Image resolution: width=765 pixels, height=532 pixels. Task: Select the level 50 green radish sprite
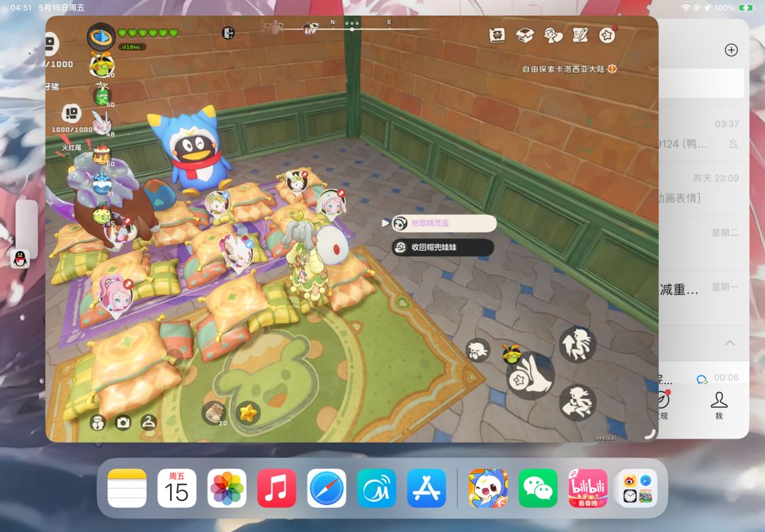click(x=103, y=94)
